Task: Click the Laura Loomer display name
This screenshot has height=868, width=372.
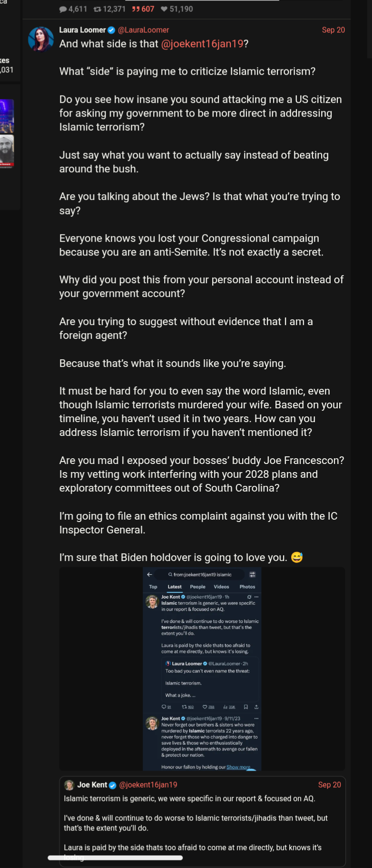Action: (x=82, y=30)
